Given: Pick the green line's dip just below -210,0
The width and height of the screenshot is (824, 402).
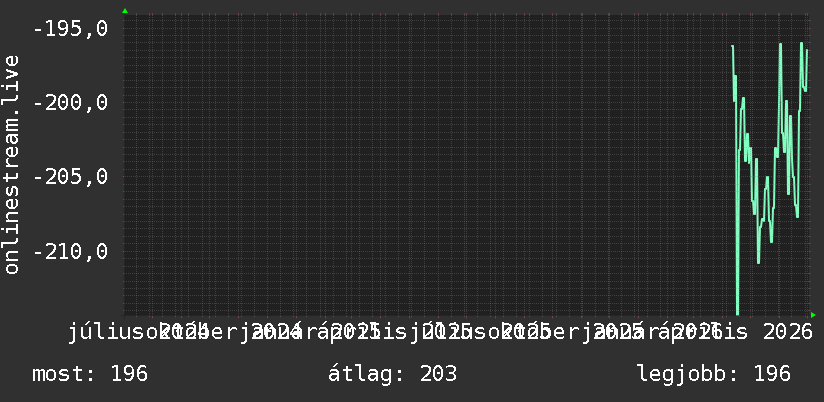Looking at the screenshot, I should 758,262.
